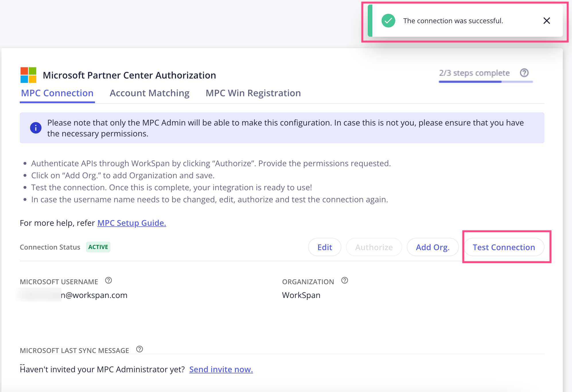Click the 'In case the username' bullet
Viewport: 572px width, 392px height.
click(209, 199)
